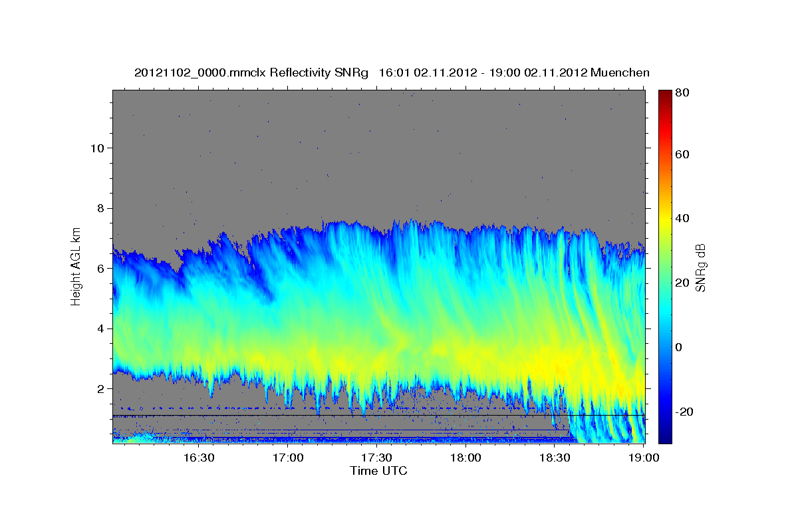Click the colorbar value 60

(682, 154)
